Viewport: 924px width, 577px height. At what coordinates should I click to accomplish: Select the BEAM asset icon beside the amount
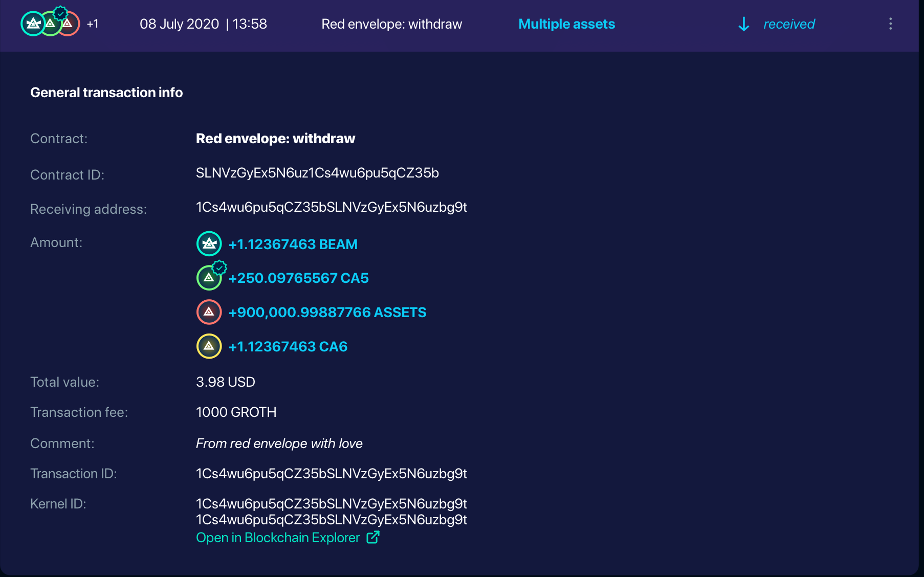[209, 244]
